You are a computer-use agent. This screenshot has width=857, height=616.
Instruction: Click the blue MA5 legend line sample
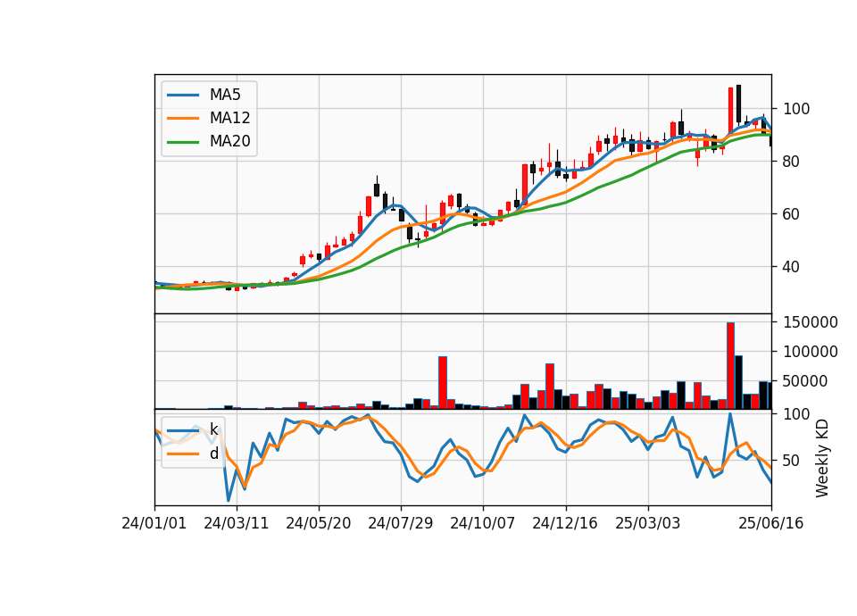183,95
